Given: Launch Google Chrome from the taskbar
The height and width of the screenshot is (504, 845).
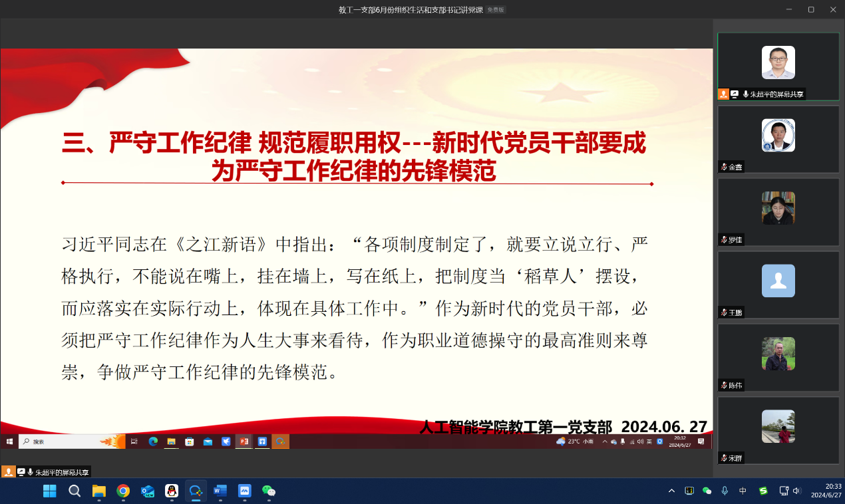Looking at the screenshot, I should point(123,491).
